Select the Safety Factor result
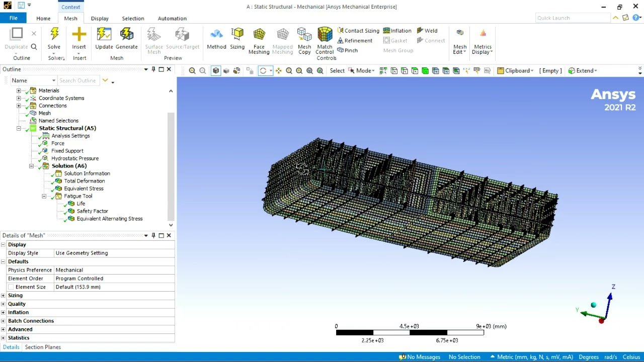The image size is (644, 362). 93,211
